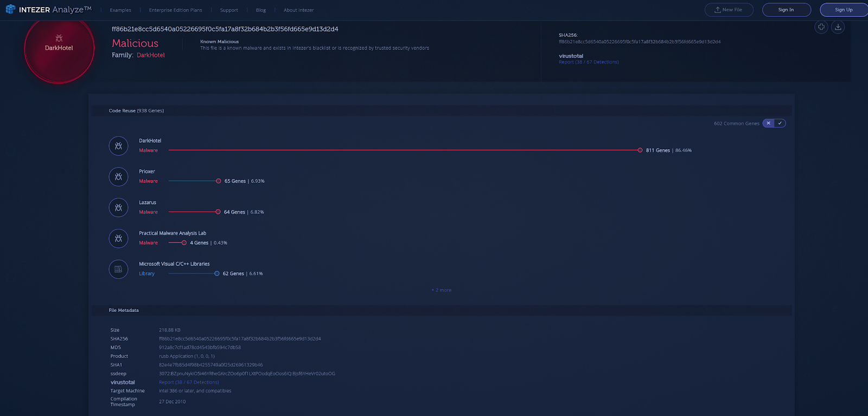This screenshot has width=868, height=416.
Task: Click the plus-cross icon button beside download
Action: (x=821, y=27)
